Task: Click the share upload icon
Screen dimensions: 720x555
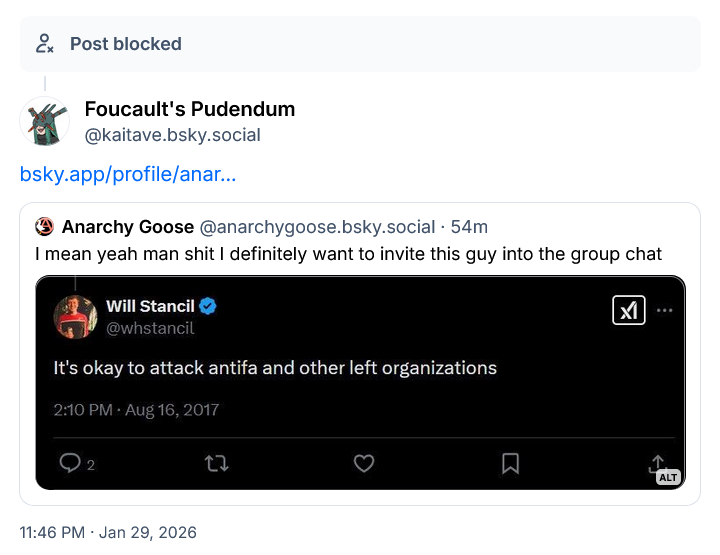Action: tap(657, 461)
